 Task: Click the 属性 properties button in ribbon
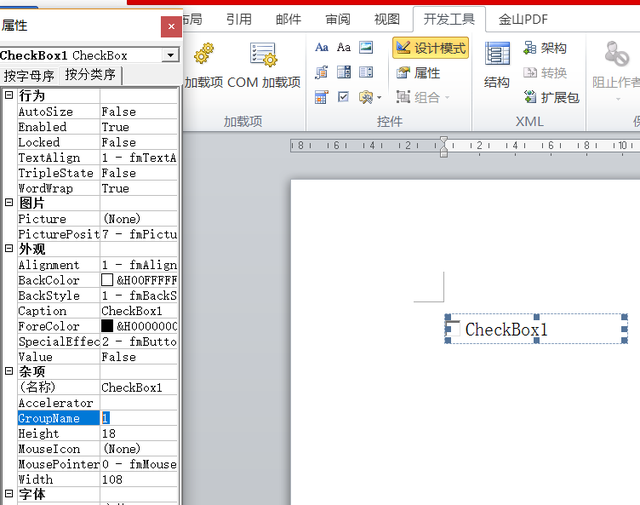coord(419,73)
